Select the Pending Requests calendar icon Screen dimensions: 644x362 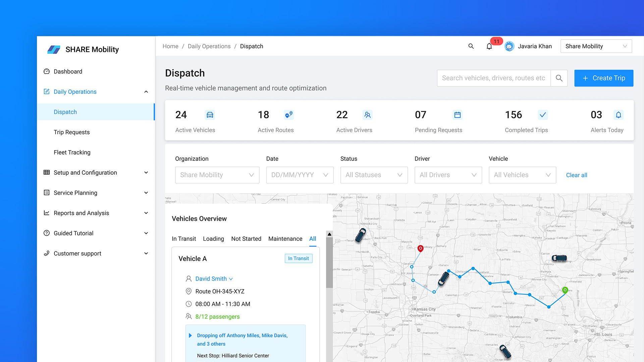point(458,115)
